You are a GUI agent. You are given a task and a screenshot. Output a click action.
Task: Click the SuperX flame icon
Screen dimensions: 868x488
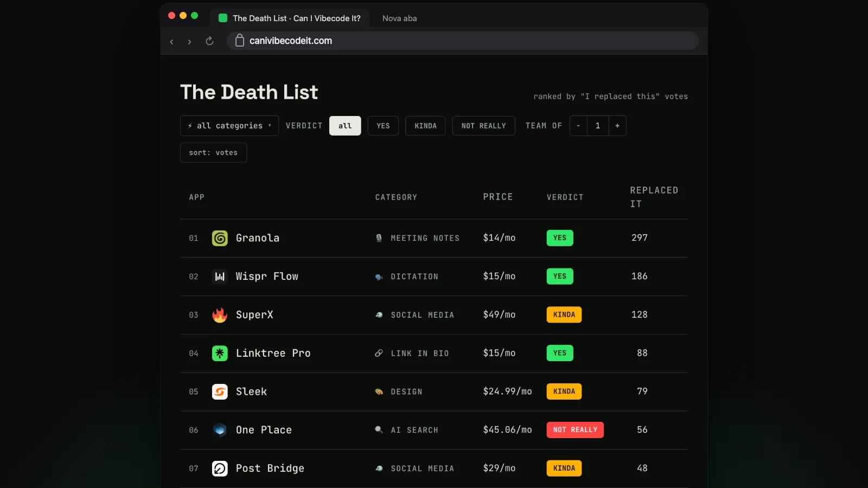(220, 315)
